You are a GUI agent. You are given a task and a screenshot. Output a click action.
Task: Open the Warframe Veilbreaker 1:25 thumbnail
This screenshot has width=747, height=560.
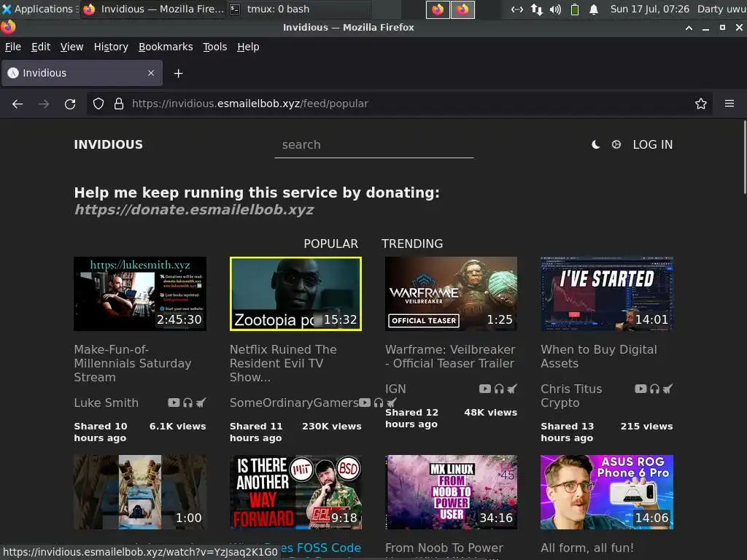[x=451, y=294]
